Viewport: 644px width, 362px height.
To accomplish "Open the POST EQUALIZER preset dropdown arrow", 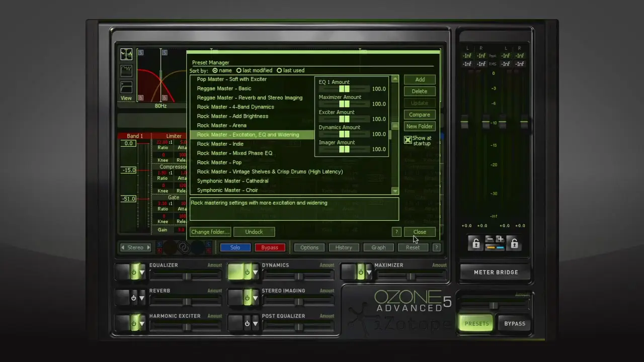I will (255, 324).
